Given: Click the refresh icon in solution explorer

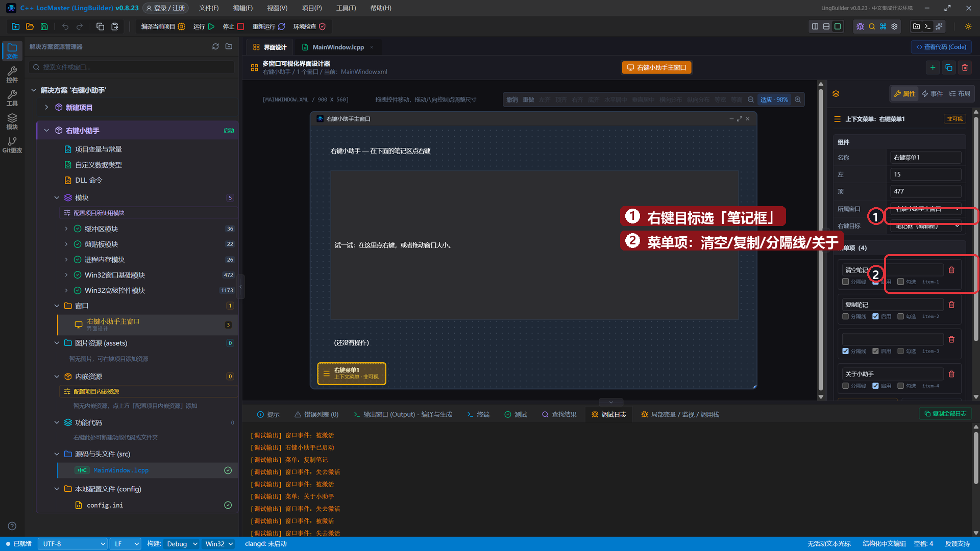Looking at the screenshot, I should 215,46.
